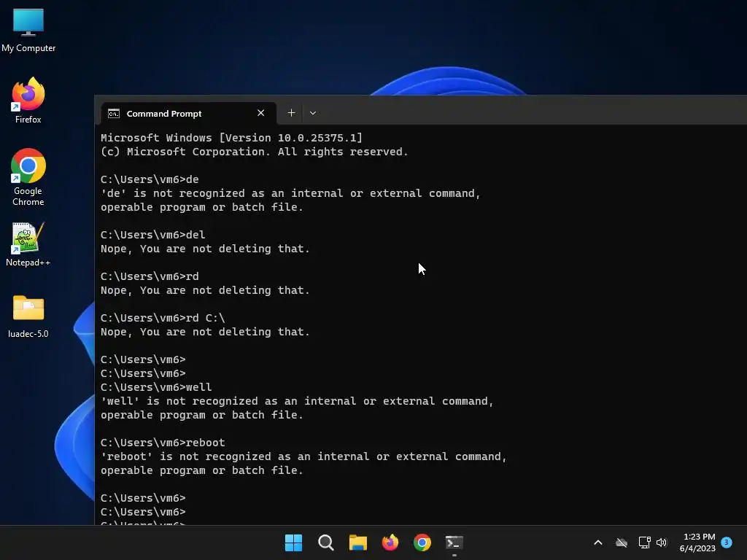Show hidden tray icons chevron
This screenshot has width=747, height=560.
598,542
